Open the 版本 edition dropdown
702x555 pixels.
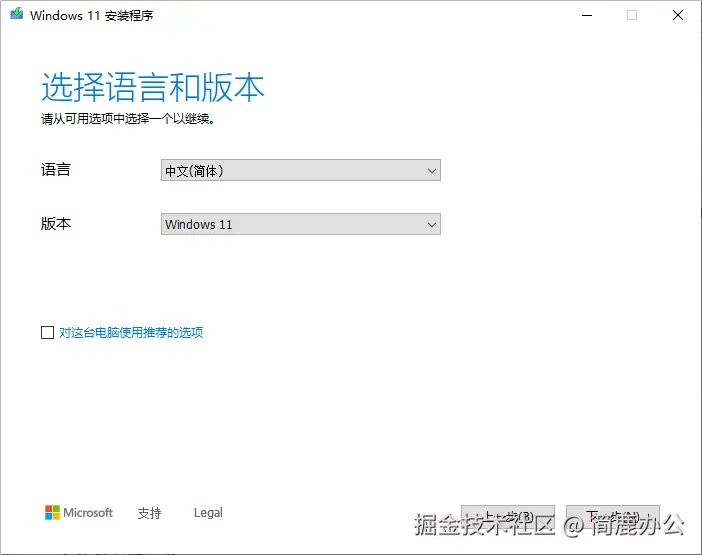click(x=300, y=224)
